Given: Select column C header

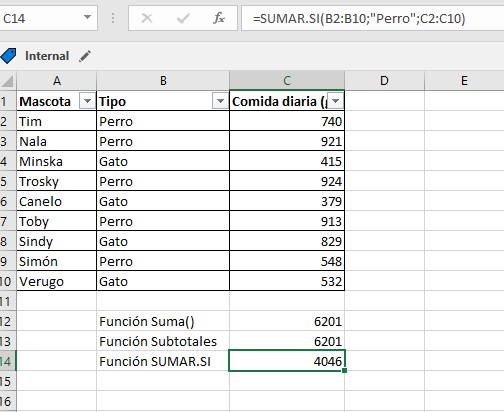Looking at the screenshot, I should pos(287,81).
